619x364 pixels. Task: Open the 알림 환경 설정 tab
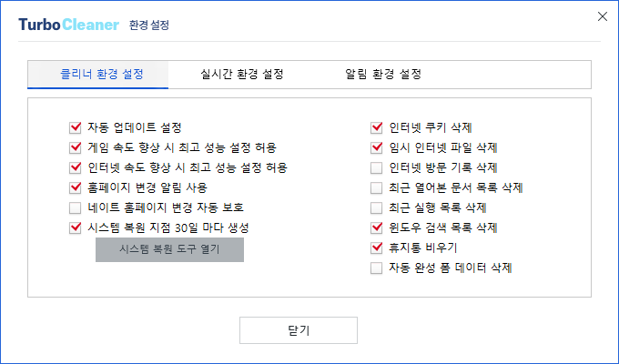(383, 75)
